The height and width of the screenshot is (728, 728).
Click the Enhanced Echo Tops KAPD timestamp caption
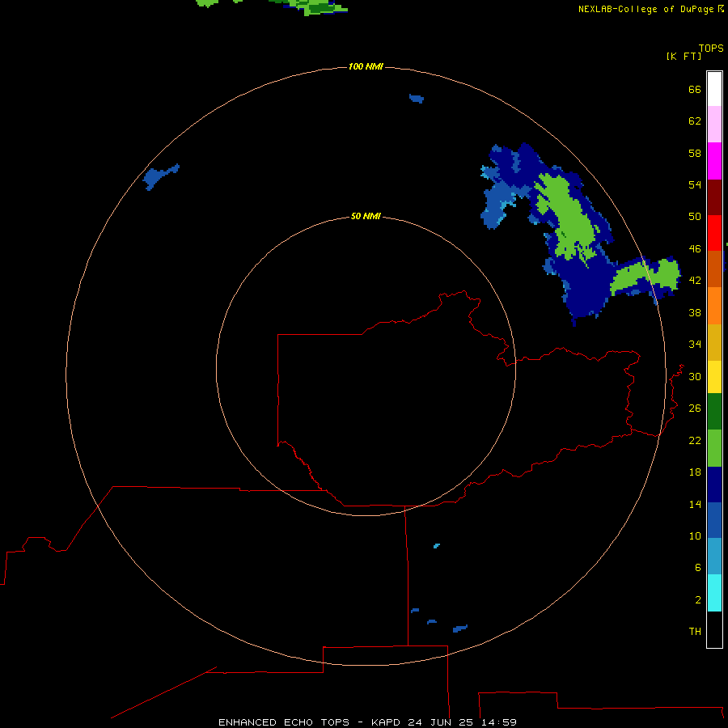(x=367, y=722)
